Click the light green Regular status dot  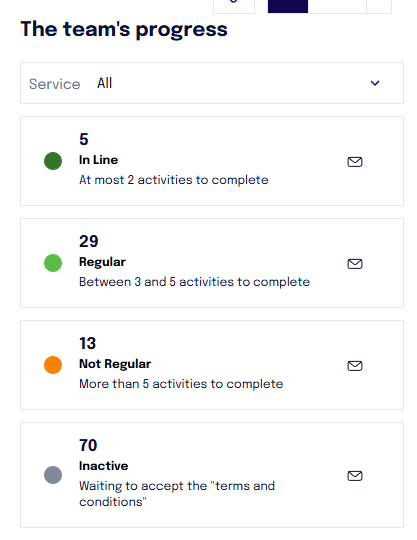click(x=53, y=263)
